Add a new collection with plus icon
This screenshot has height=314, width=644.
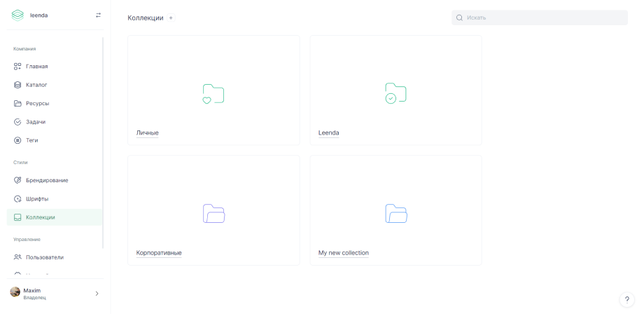click(x=171, y=18)
